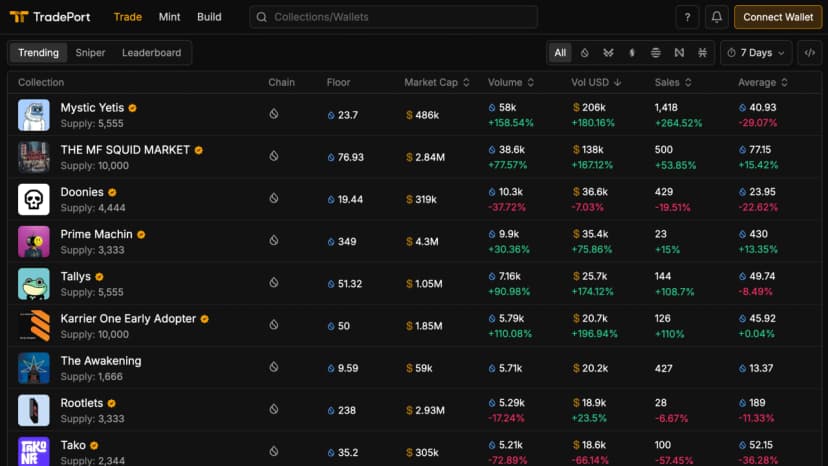828x466 pixels.
Task: Switch to the Trending tab
Action: (39, 53)
